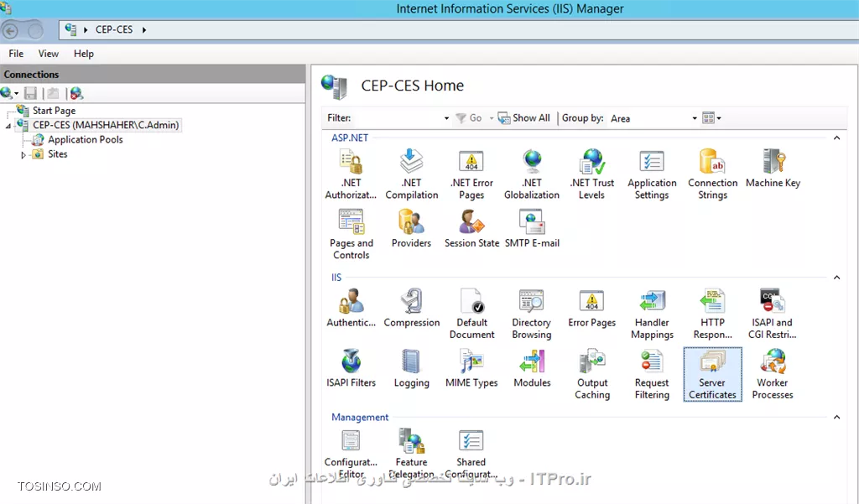Open Providers feature

click(411, 229)
